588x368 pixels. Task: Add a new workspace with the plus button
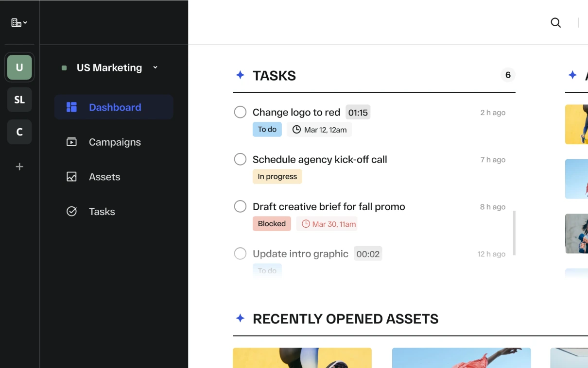click(19, 167)
